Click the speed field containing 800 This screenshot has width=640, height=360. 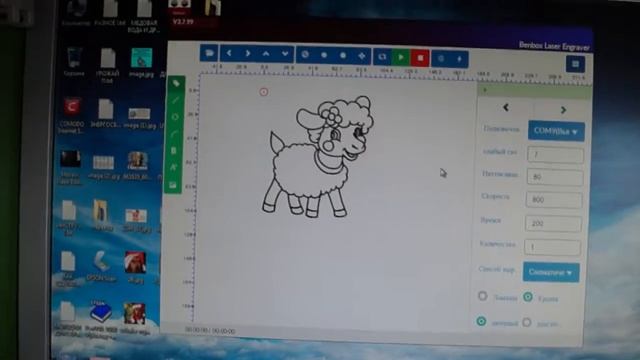pos(554,200)
